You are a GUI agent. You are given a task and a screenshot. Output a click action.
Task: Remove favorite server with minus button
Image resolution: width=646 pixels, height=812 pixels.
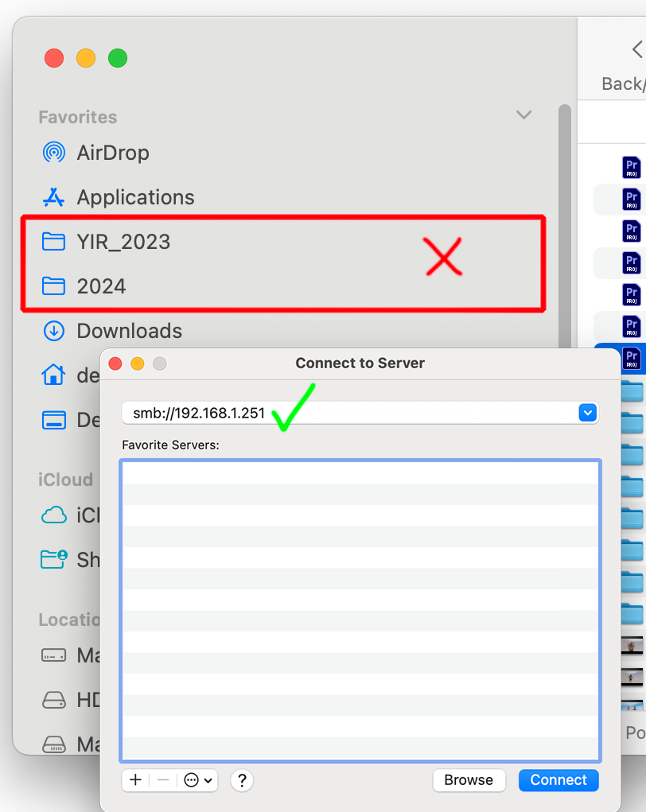tap(163, 780)
